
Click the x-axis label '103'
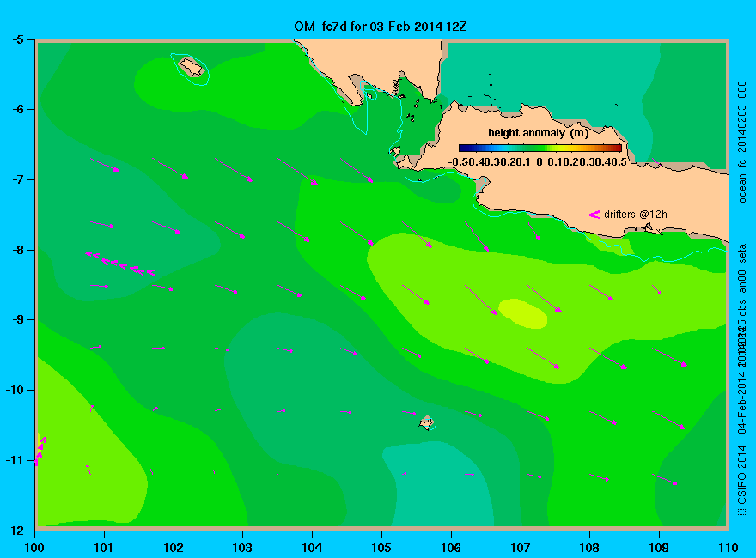click(242, 548)
